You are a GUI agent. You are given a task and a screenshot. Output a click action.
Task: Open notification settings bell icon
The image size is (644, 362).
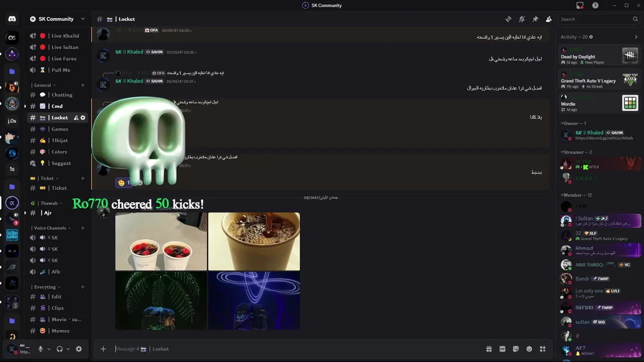click(x=522, y=19)
